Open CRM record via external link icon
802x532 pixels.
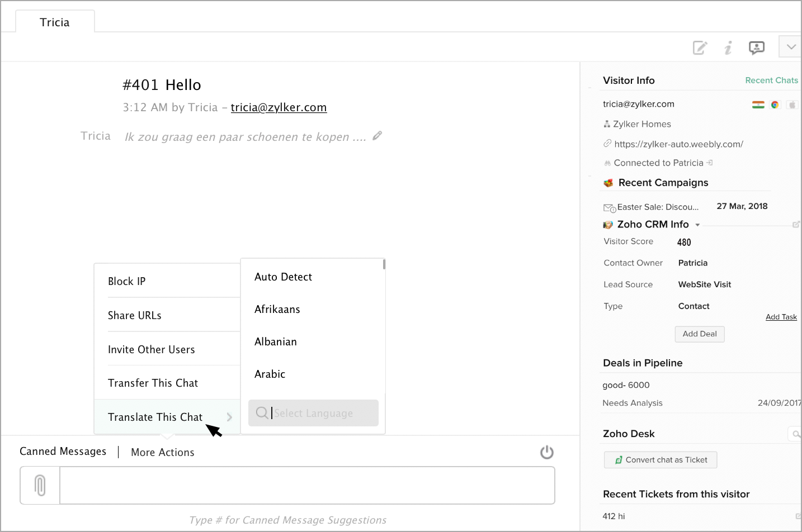[796, 225]
